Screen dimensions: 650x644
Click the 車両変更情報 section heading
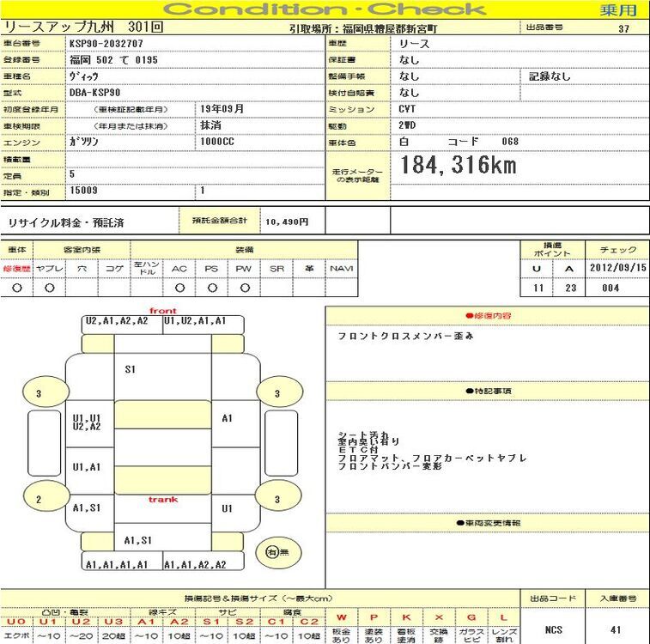tap(489, 523)
